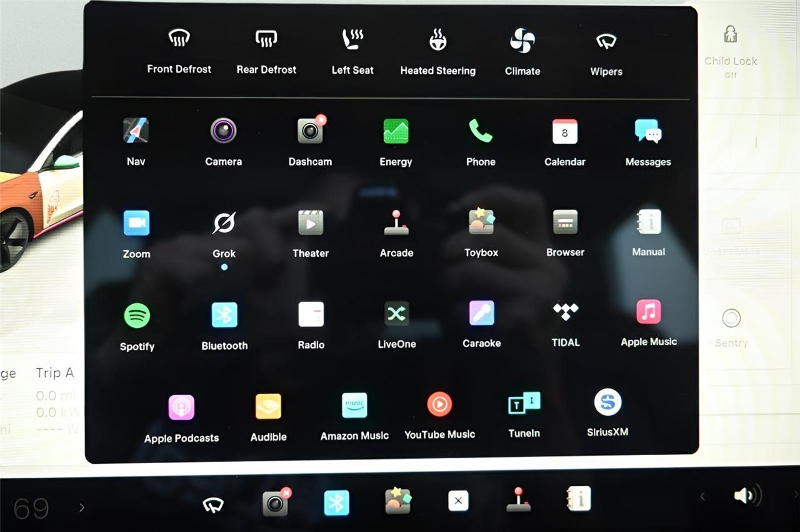Toggle the Left Seat heater
The height and width of the screenshot is (532, 800).
[x=352, y=40]
